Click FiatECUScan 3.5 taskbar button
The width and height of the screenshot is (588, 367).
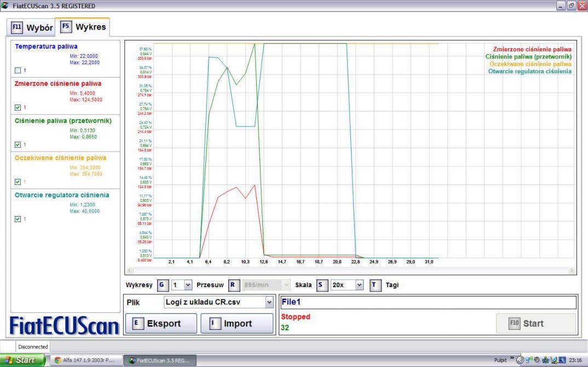[160, 360]
